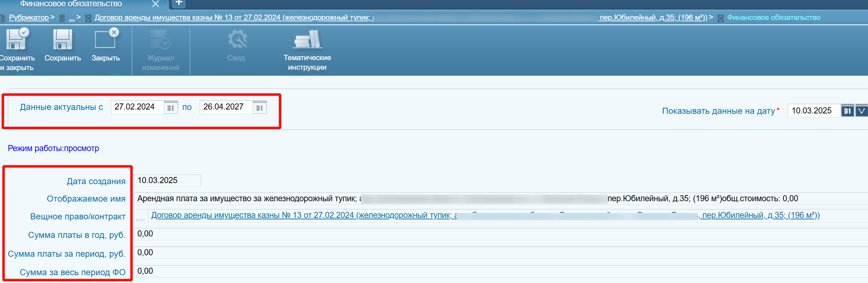This screenshot has width=868, height=283.
Task: Expand dropdown arrow next to date 10.03.2025
Action: click(862, 111)
